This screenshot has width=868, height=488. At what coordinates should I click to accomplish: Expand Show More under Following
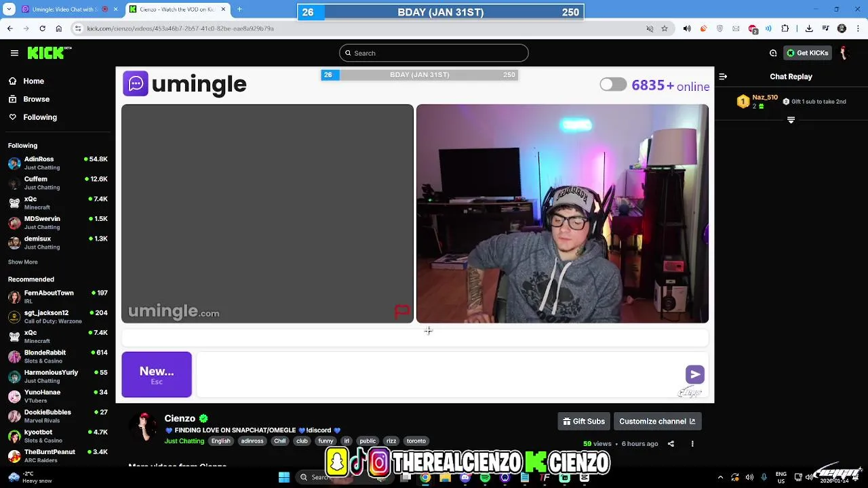coord(23,262)
